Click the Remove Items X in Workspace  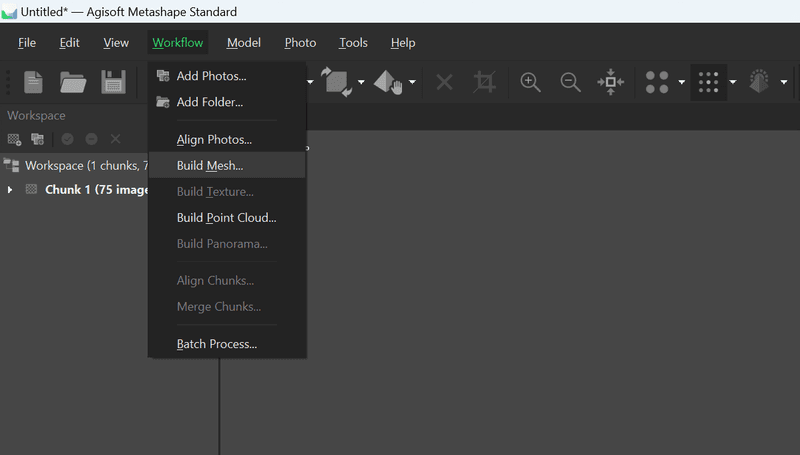click(x=116, y=139)
